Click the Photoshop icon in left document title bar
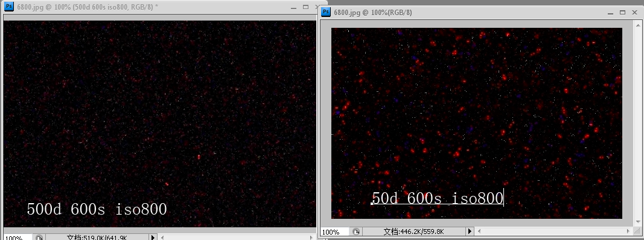This screenshot has height=240, width=644. [x=9, y=7]
